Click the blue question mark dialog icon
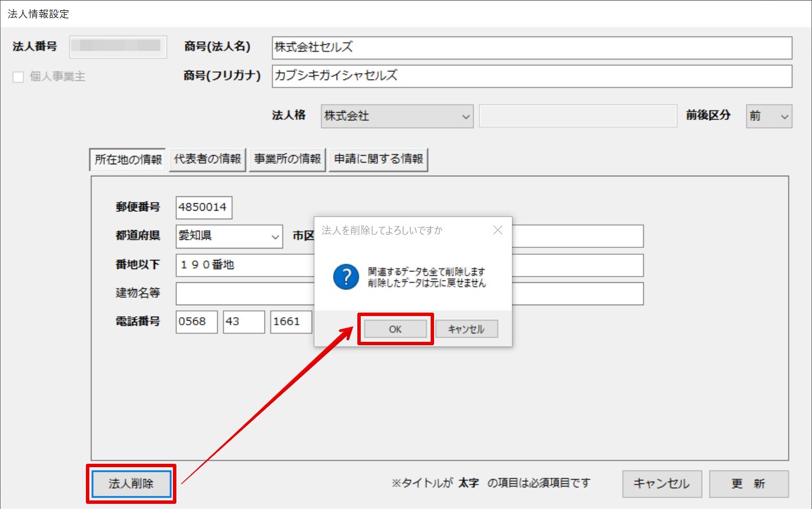This screenshot has width=812, height=509. coord(346,277)
